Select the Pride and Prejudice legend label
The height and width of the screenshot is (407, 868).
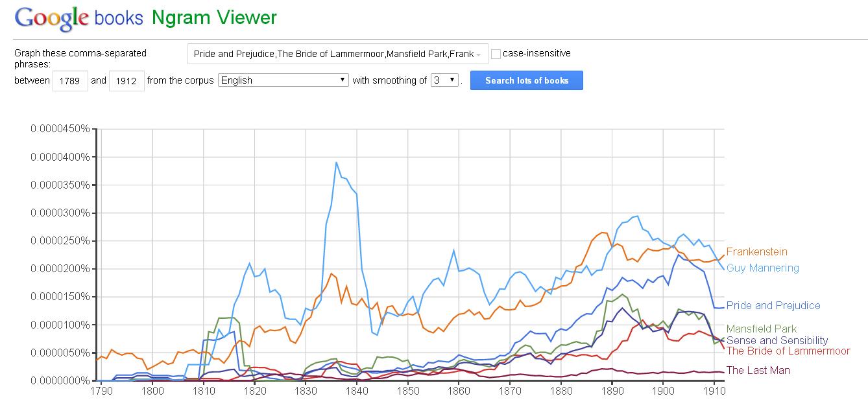coord(773,305)
